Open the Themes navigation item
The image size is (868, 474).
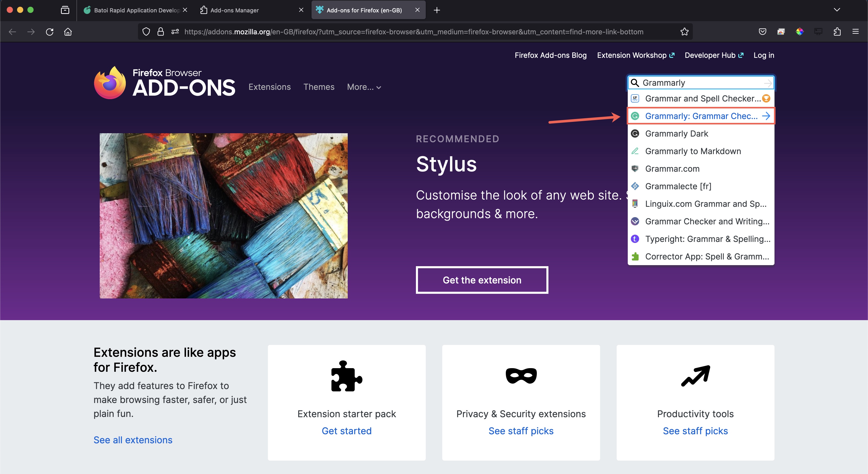pyautogui.click(x=319, y=87)
